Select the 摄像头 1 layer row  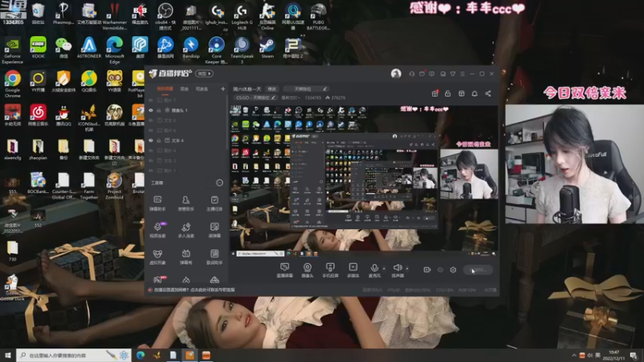pyautogui.click(x=186, y=110)
